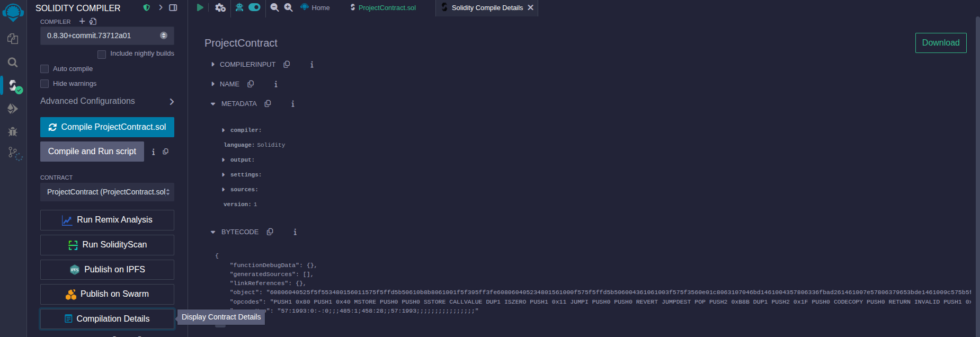This screenshot has height=337, width=980.
Task: Show info for COMPILERINPUT
Action: (x=312, y=65)
